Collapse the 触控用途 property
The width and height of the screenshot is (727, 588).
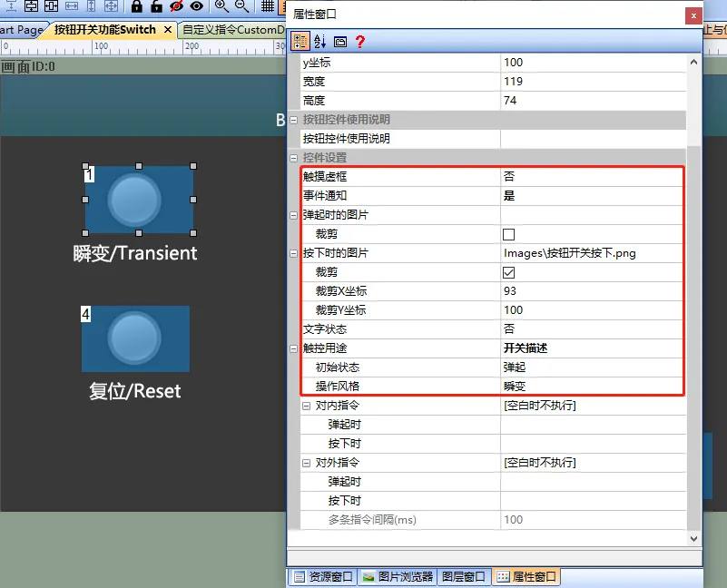[x=293, y=348]
